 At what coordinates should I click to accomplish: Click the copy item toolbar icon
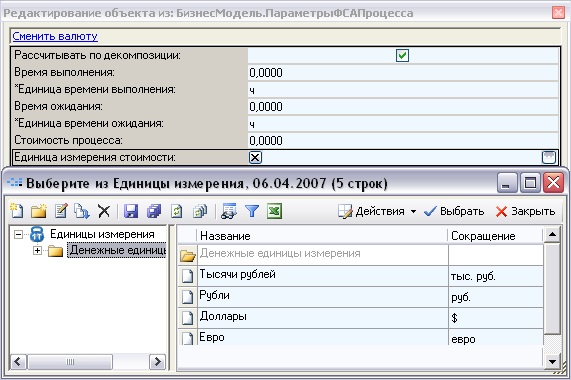pos(82,211)
